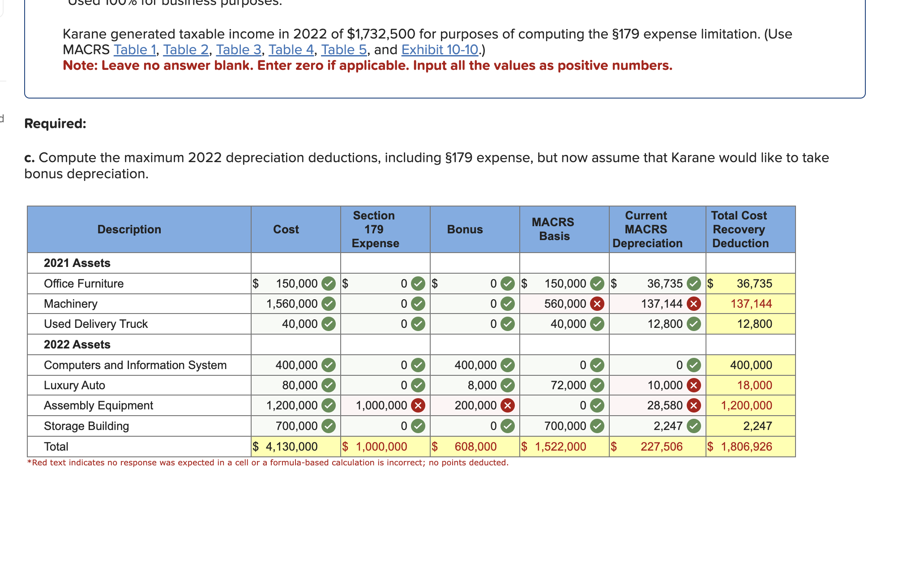This screenshot has height=576, width=924.
Task: Click green check beside Storage Building depreciation 2,247
Action: point(693,426)
